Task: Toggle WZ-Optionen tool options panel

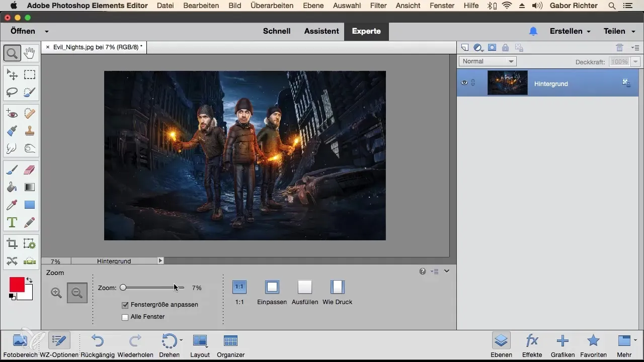Action: pyautogui.click(x=59, y=344)
